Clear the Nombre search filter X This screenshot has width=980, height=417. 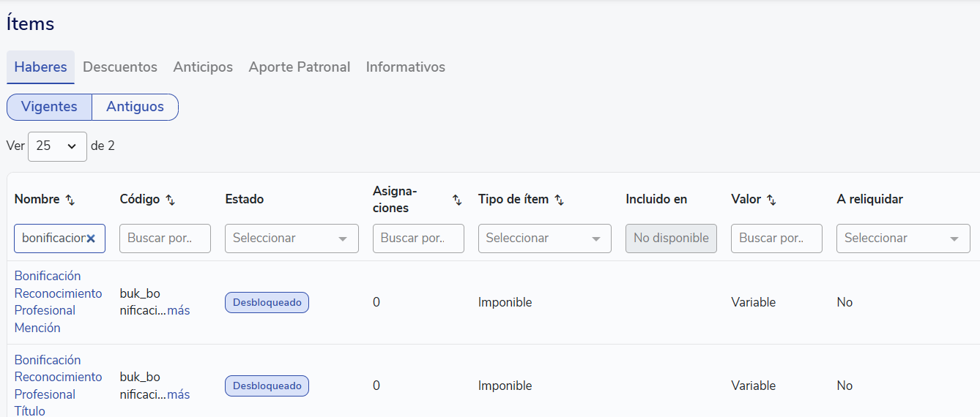pos(91,238)
